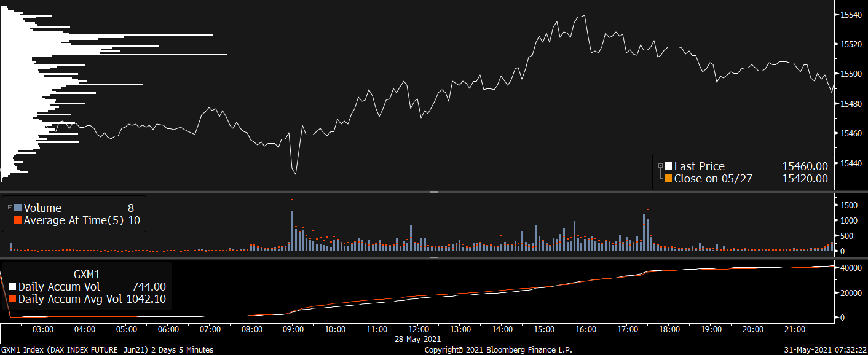Click the 15440 price axis label

click(x=851, y=163)
